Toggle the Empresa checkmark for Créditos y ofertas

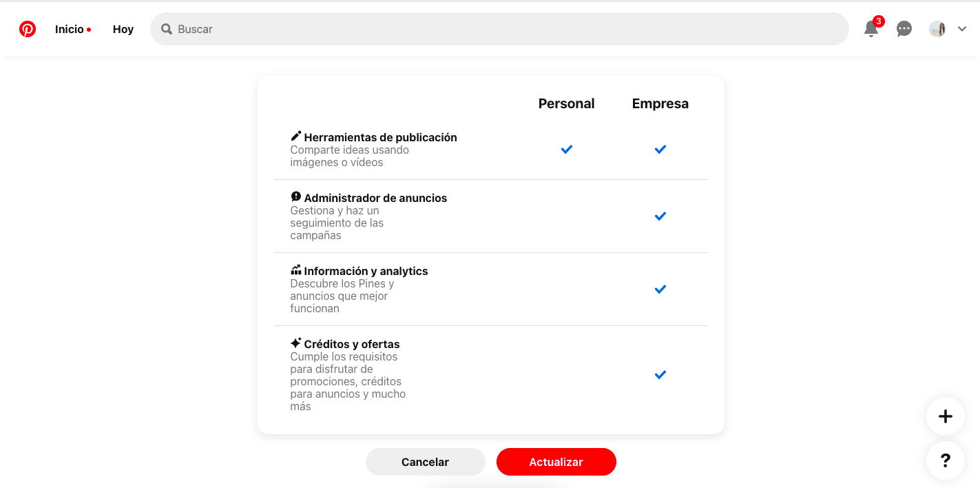660,374
